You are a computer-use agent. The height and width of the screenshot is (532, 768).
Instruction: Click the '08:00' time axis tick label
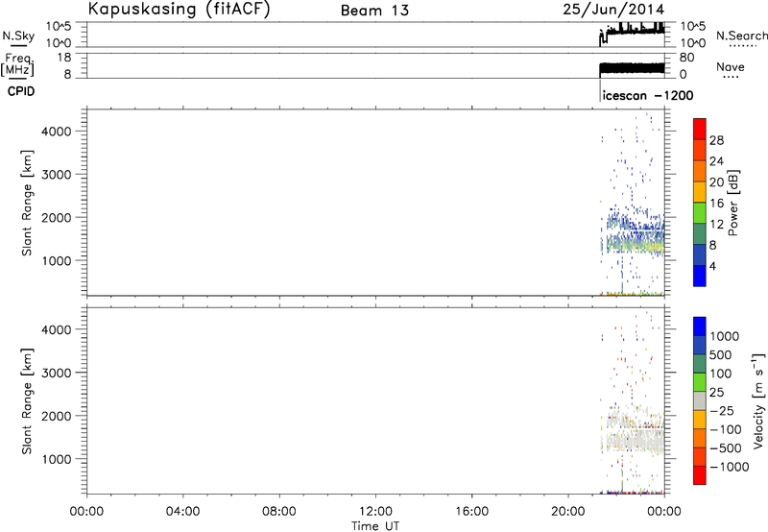279,512
